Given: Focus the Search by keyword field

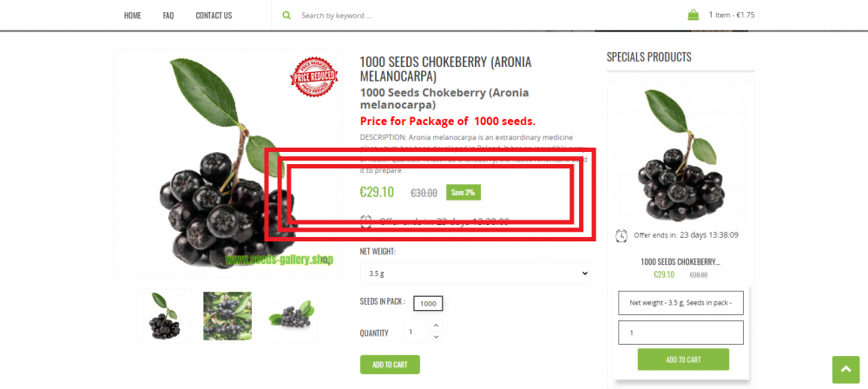Looking at the screenshot, I should (387, 16).
